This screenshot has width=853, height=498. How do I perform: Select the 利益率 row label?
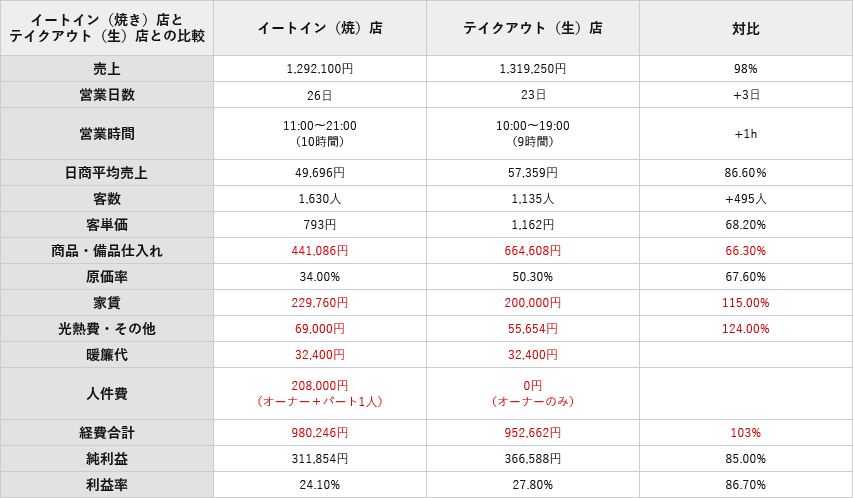(x=107, y=485)
